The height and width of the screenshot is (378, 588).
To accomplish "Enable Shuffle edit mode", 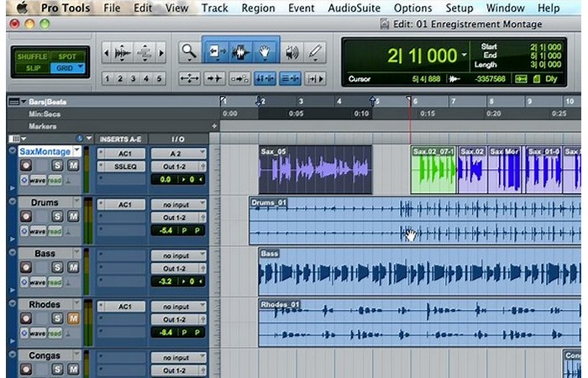I will coord(33,56).
